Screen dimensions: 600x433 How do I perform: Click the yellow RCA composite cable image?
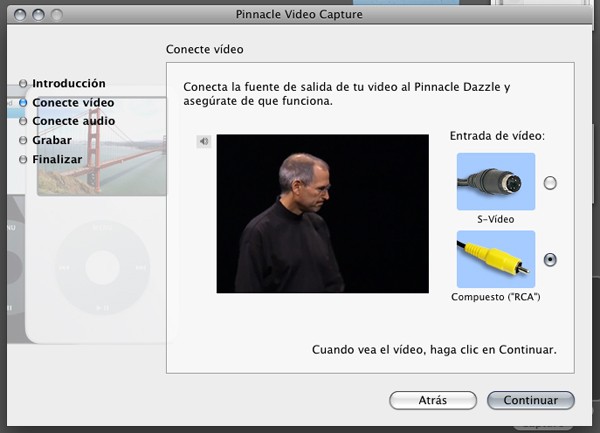pos(496,259)
